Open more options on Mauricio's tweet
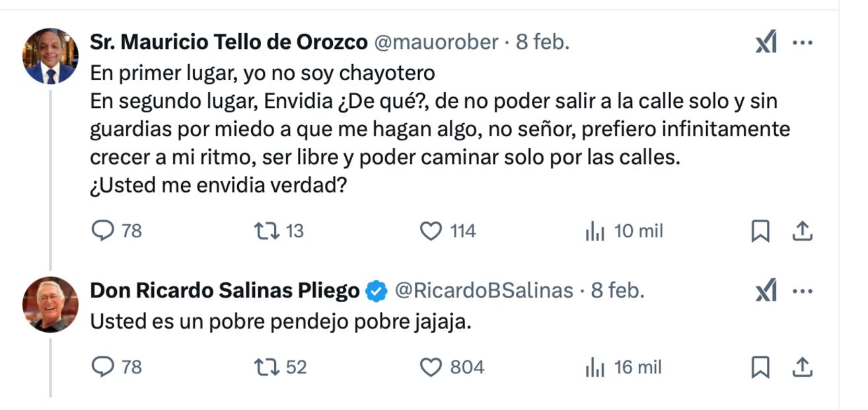The height and width of the screenshot is (410, 868). pos(803,41)
